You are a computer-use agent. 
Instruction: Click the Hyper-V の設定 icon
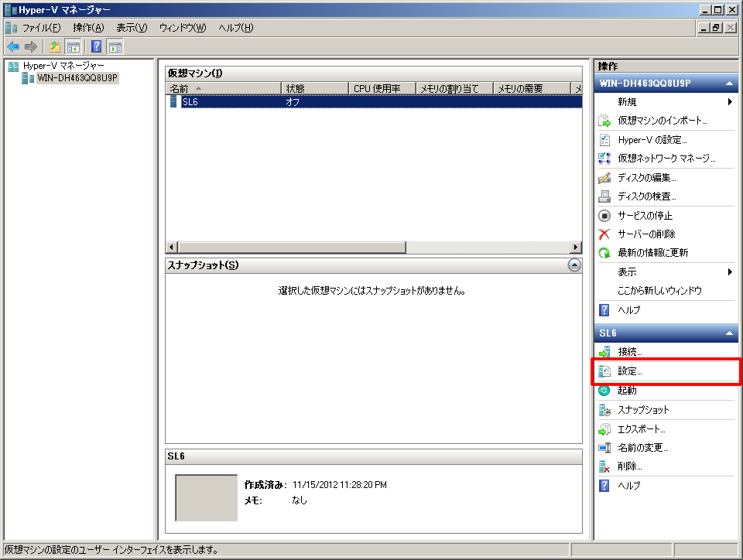[x=604, y=140]
